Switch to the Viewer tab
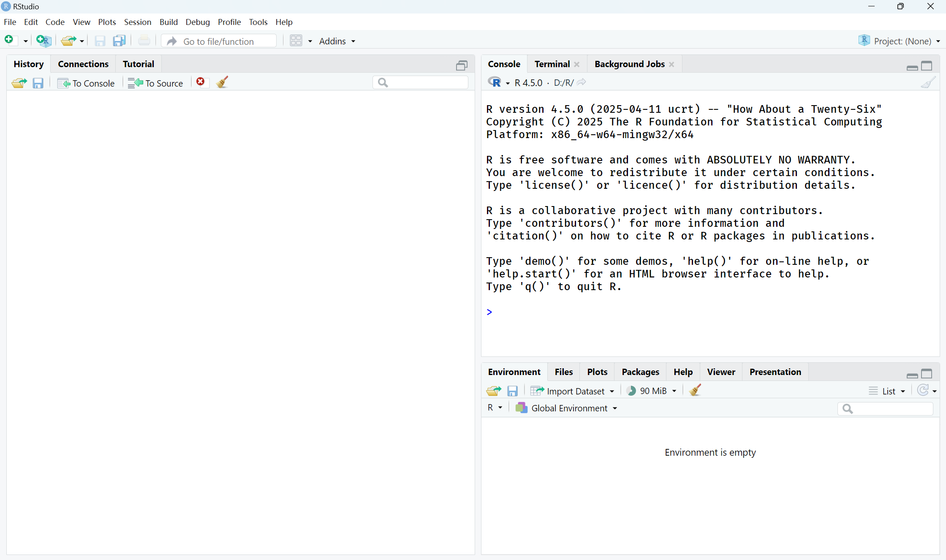 pyautogui.click(x=721, y=372)
